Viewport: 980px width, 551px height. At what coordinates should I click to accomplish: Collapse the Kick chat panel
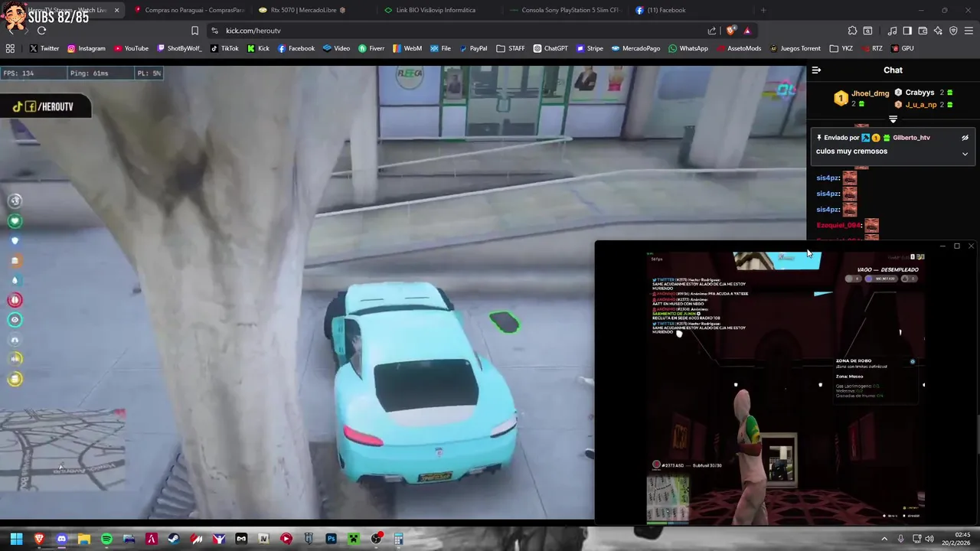coord(816,70)
